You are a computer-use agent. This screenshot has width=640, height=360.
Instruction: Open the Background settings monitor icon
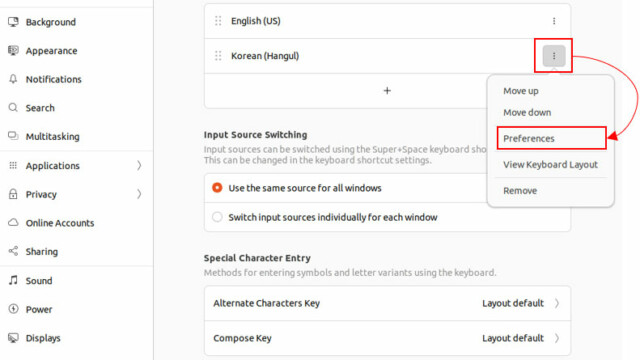(13, 22)
